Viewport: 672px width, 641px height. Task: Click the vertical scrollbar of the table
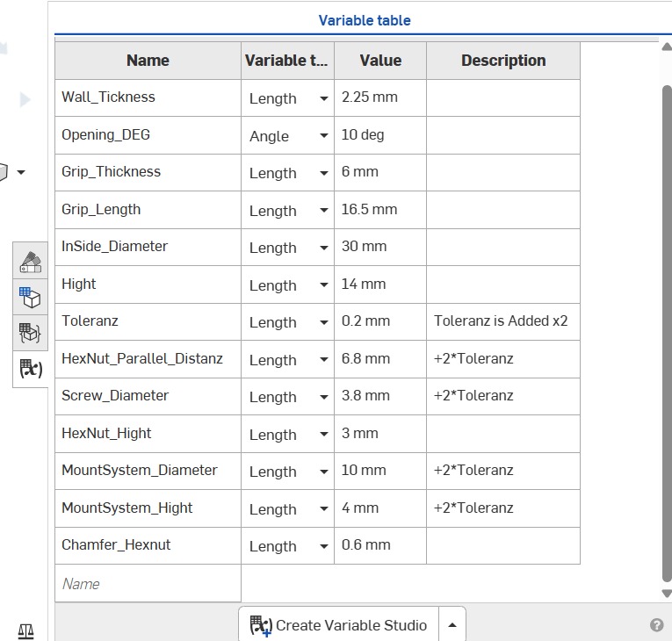(667, 335)
